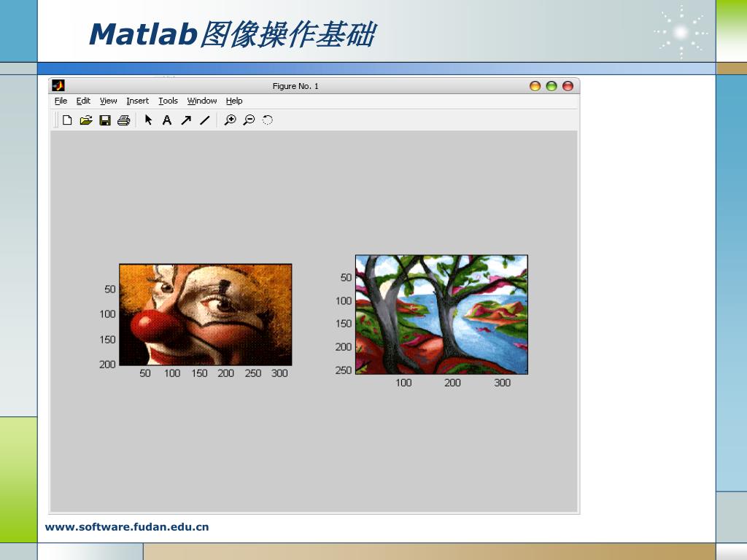The height and width of the screenshot is (560, 747).
Task: Open the Insert menu
Action: 137,101
